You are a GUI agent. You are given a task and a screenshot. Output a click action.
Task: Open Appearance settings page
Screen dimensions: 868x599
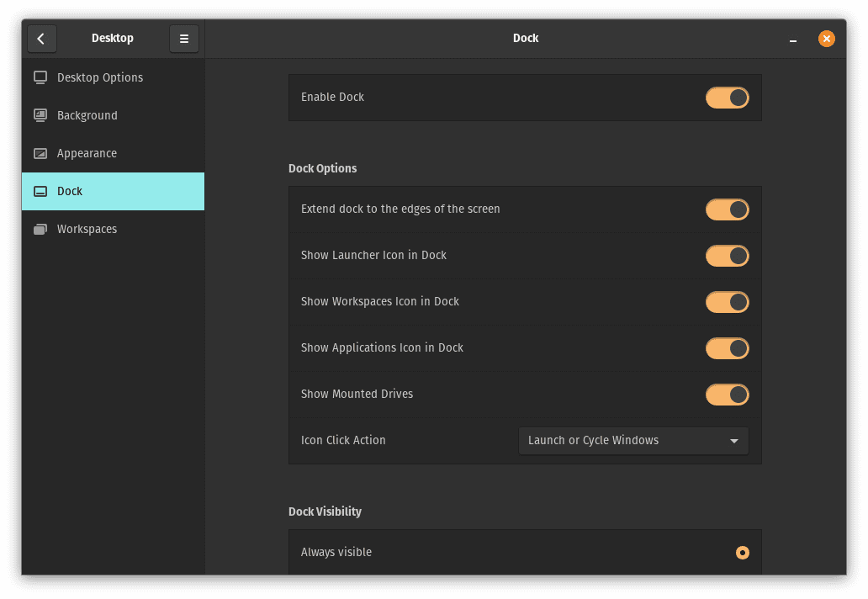click(113, 153)
